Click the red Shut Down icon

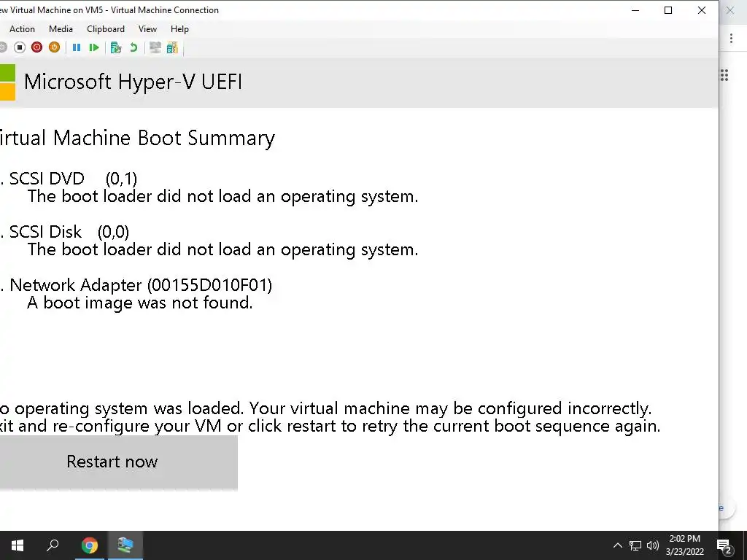(36, 47)
